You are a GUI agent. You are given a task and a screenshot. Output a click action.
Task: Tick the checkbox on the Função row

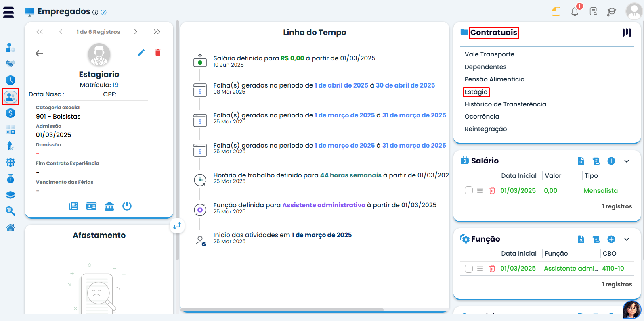pyautogui.click(x=469, y=269)
